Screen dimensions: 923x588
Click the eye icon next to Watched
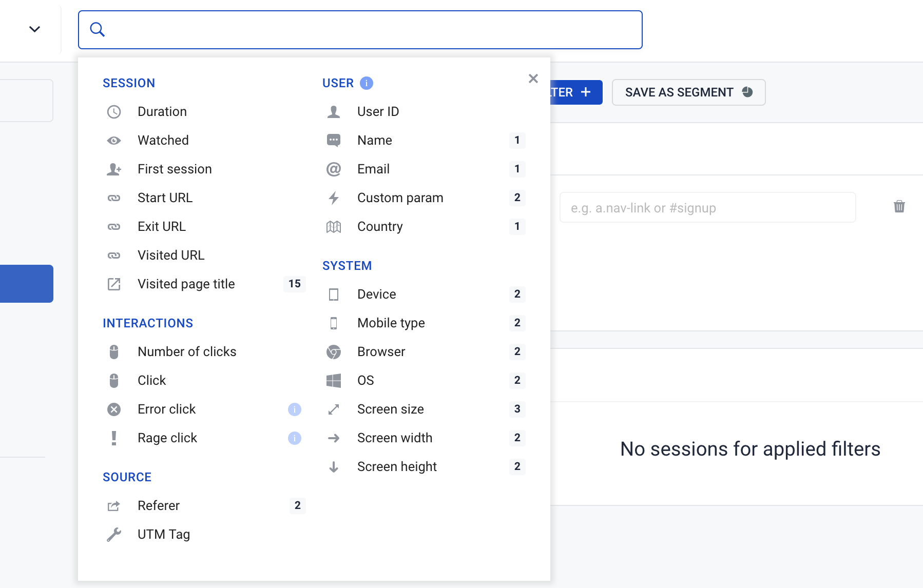114,141
